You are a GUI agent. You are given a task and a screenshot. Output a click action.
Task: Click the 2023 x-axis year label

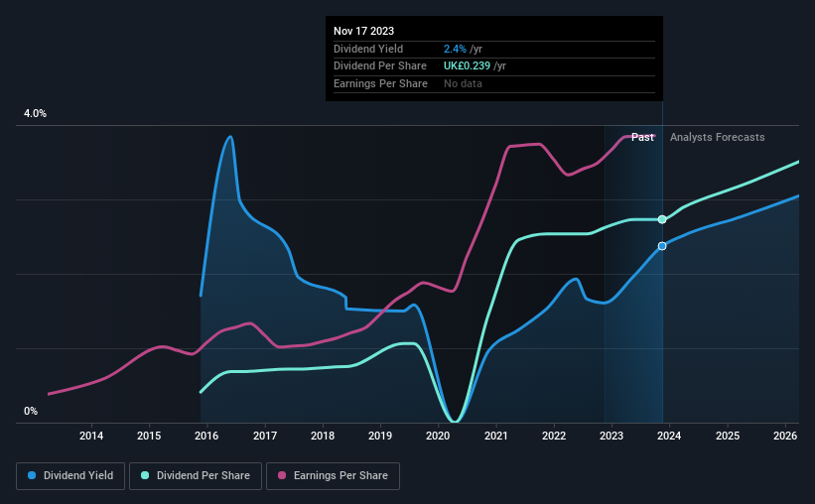pos(611,436)
